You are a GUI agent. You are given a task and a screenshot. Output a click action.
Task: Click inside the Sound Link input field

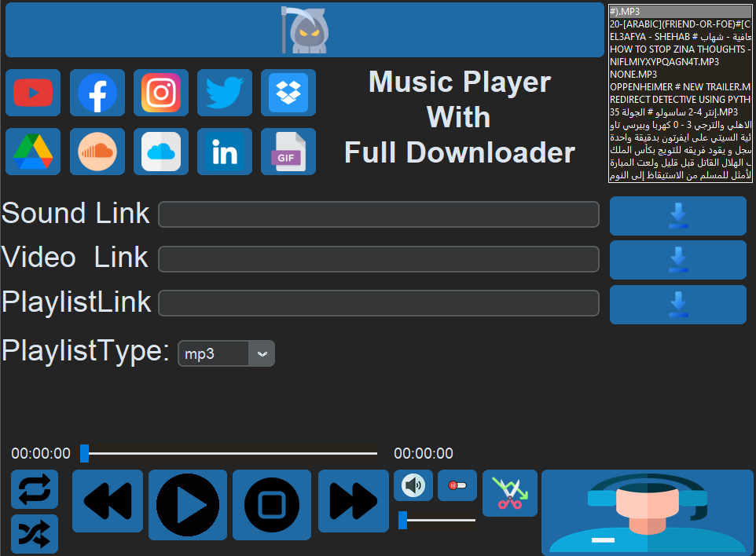[379, 214]
